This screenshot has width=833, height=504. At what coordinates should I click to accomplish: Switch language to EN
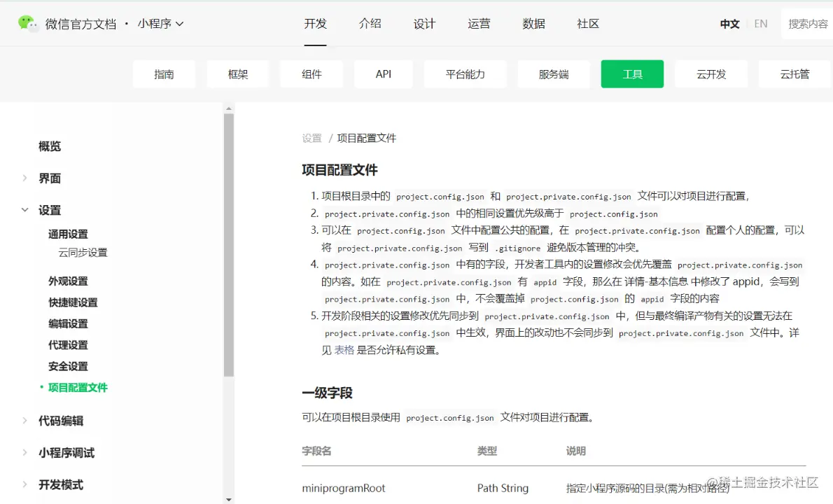pyautogui.click(x=761, y=24)
